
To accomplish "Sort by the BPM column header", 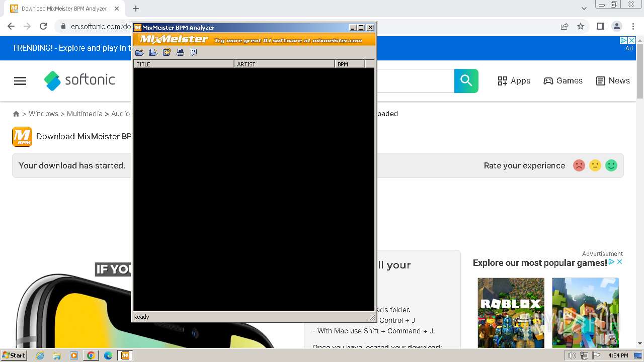I will pyautogui.click(x=350, y=64).
